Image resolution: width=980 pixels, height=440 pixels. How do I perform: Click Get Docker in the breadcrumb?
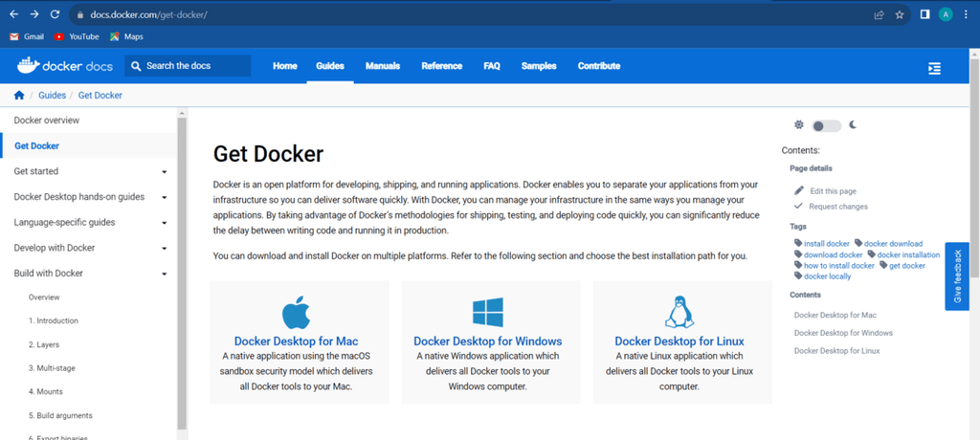(100, 95)
